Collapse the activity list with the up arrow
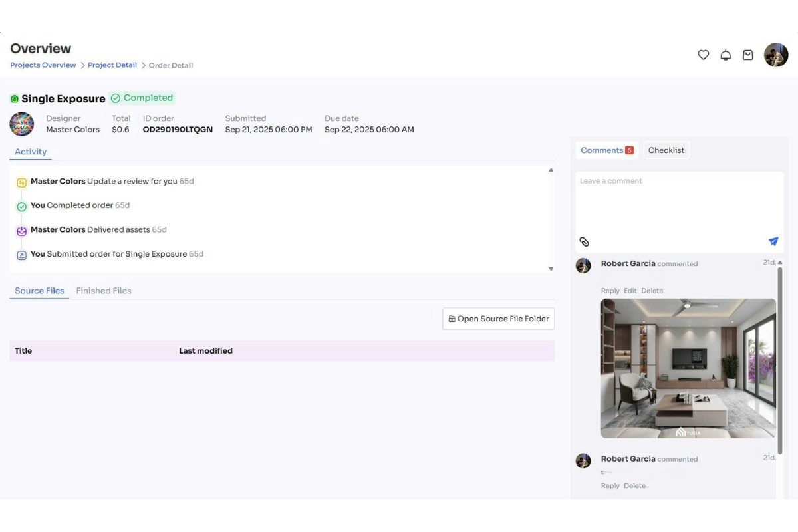798x532 pixels. [x=551, y=170]
